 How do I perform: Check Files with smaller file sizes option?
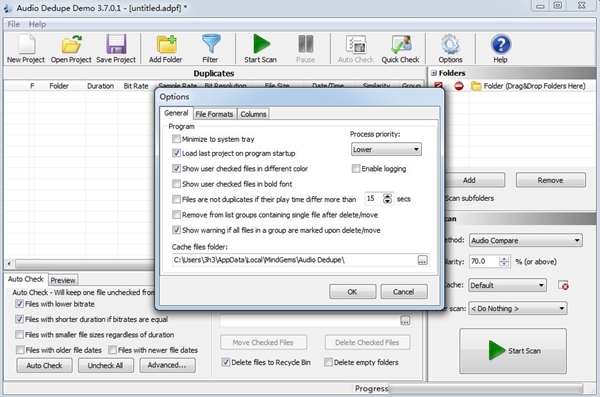tap(19, 335)
